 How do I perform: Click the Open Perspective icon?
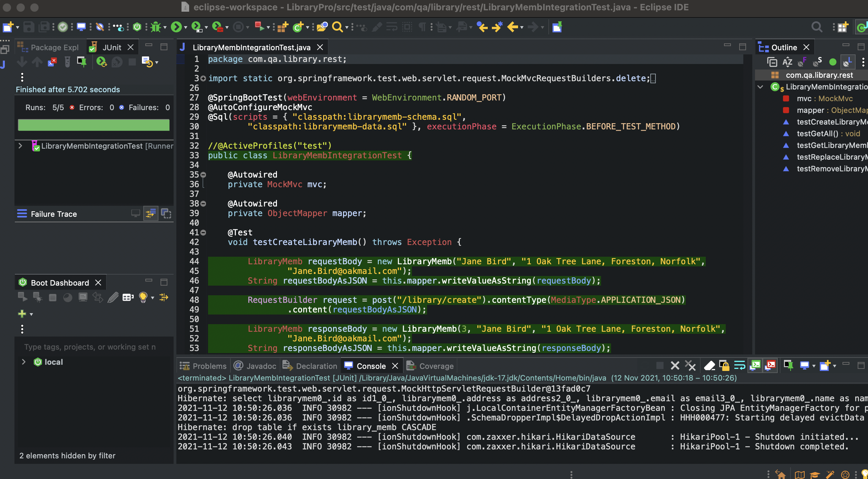point(843,27)
